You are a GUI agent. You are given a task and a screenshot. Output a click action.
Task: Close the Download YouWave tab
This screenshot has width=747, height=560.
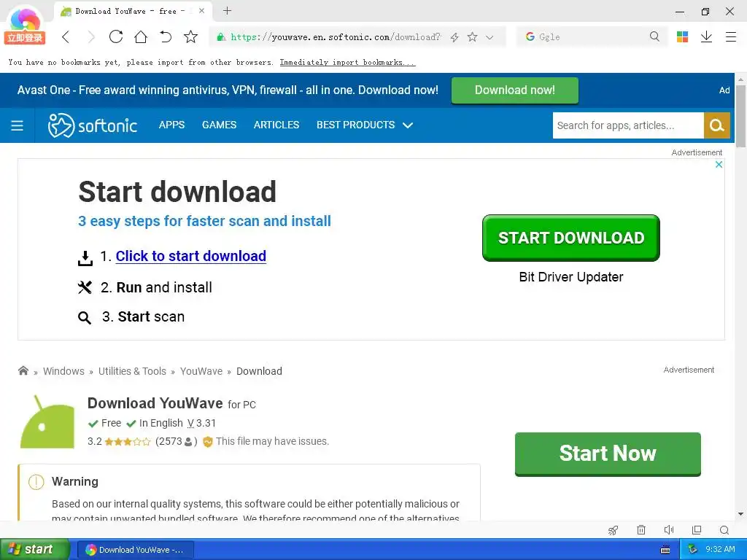tap(201, 10)
